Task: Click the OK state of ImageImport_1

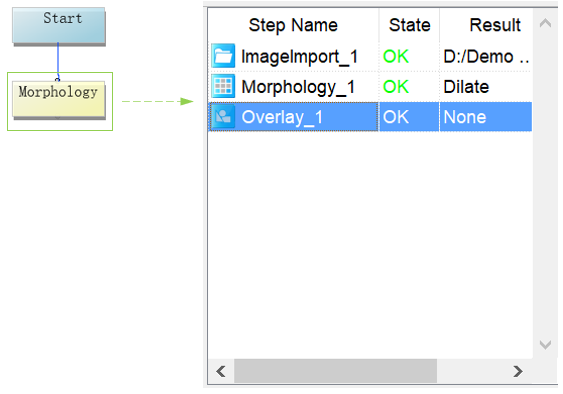Action: (x=396, y=56)
